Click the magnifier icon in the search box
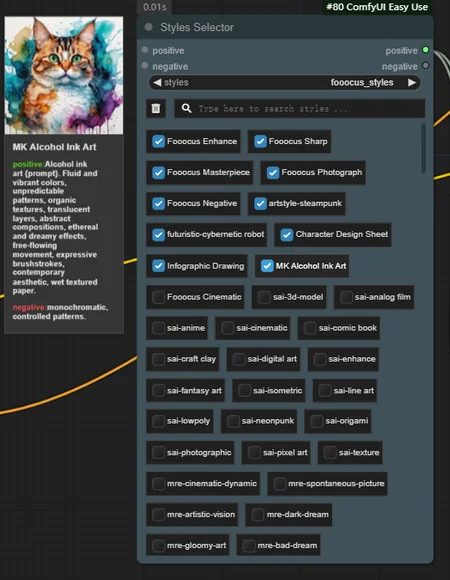450x580 pixels. click(x=187, y=108)
